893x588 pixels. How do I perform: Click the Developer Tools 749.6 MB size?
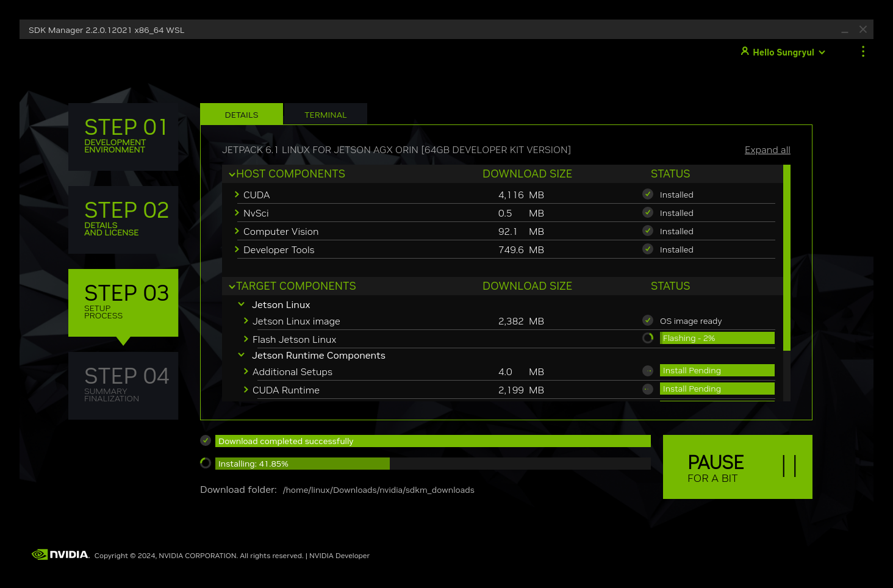point(521,250)
